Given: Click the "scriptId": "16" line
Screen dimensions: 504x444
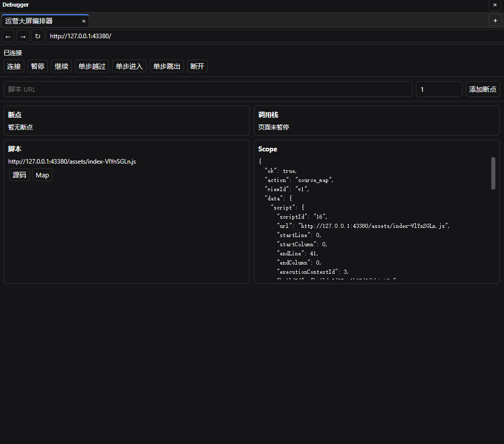Looking at the screenshot, I should coord(302,217).
